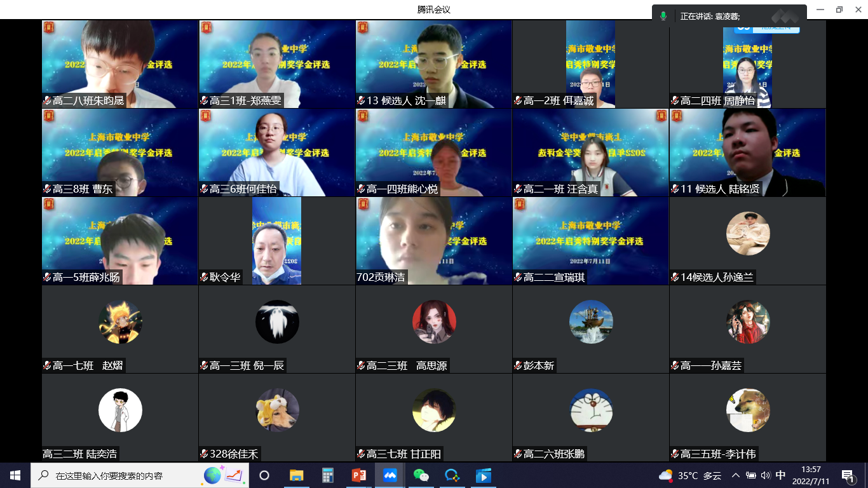Toggle the 中 input method indicator

click(780, 475)
